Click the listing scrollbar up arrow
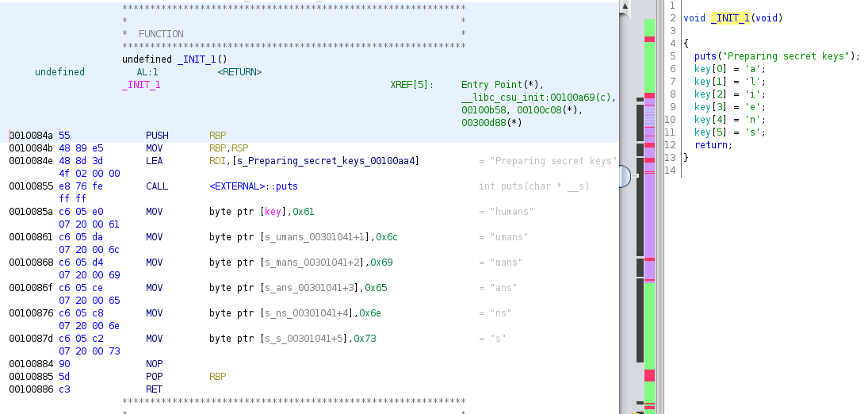Image resolution: width=868 pixels, height=414 pixels. pyautogui.click(x=625, y=7)
